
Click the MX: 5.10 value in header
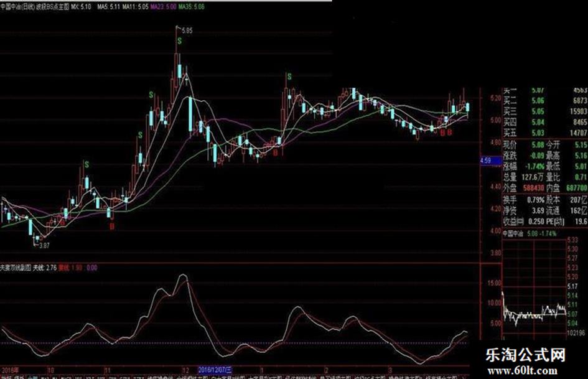(82, 7)
